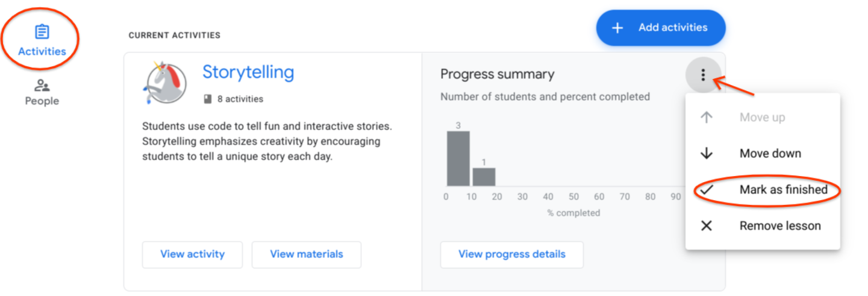Image resolution: width=868 pixels, height=296 pixels.
Task: Click the checkmark icon beside Mark as finished
Action: 707,189
